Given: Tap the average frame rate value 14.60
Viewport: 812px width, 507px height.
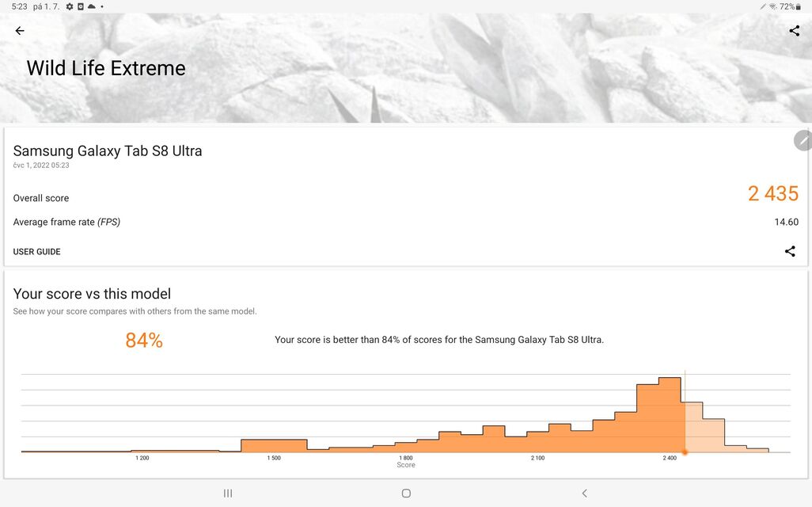Looking at the screenshot, I should click(786, 222).
